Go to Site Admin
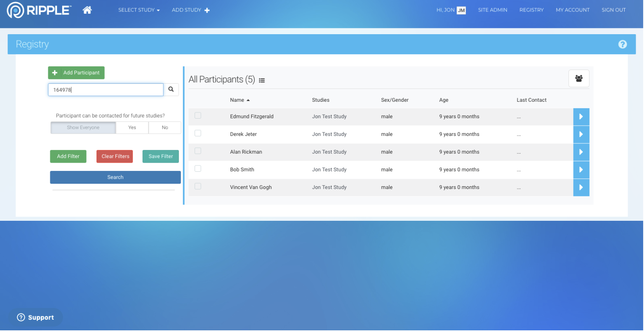Viewport: 644px width, 332px height. (493, 10)
